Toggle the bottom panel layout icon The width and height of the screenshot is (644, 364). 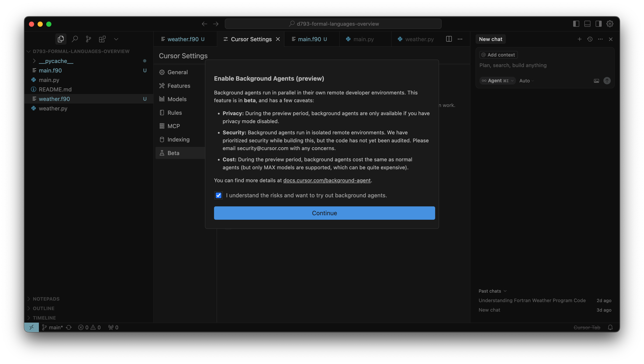587,24
